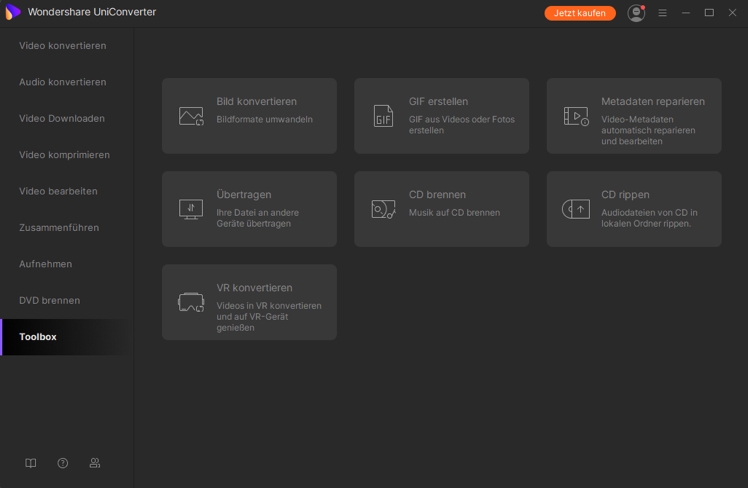Click the CD rippen icon

click(x=576, y=209)
